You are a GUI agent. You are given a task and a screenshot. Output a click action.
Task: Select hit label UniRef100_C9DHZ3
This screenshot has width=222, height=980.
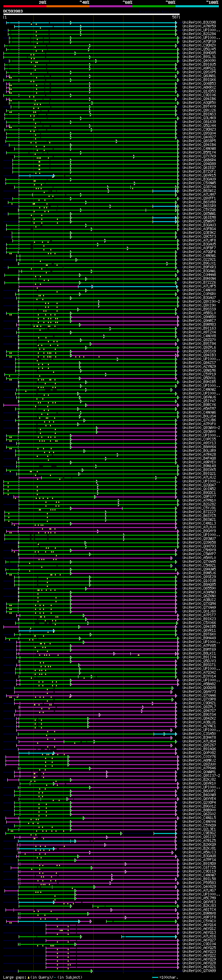tap(199, 129)
